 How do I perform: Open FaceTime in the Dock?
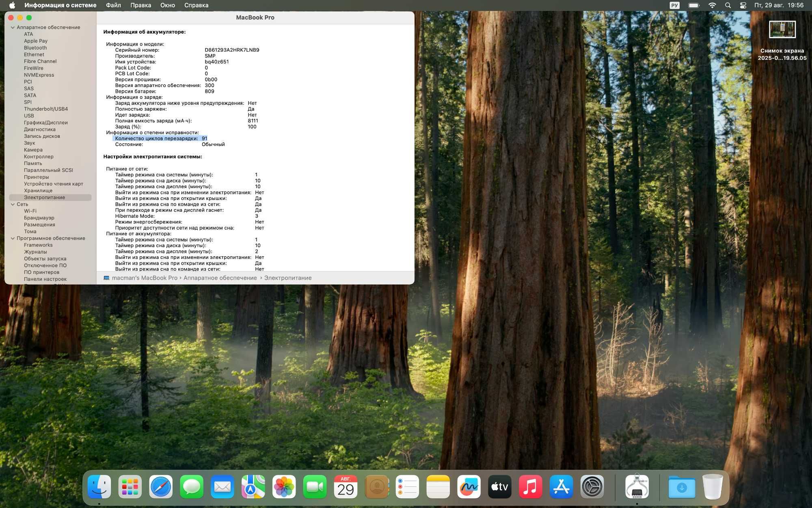(315, 486)
